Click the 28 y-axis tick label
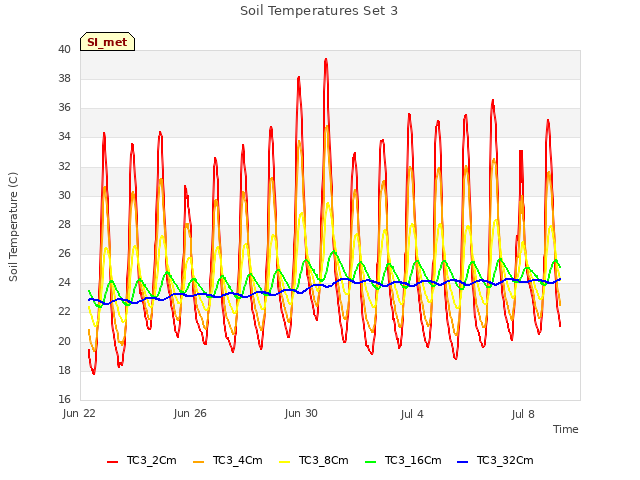The height and width of the screenshot is (480, 640). [x=64, y=224]
